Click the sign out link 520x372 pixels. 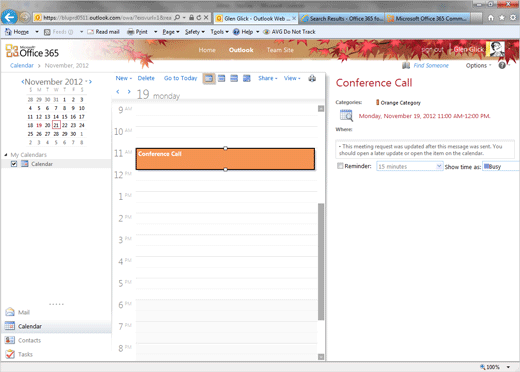432,50
